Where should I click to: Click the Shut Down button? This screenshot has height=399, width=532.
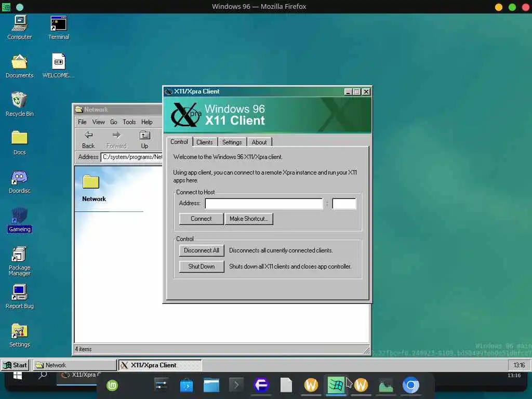point(202,267)
